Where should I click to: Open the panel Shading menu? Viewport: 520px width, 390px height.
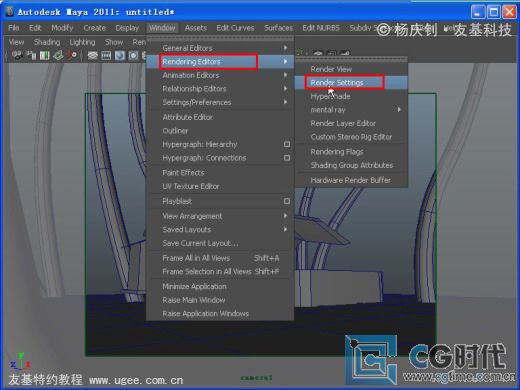tap(47, 42)
